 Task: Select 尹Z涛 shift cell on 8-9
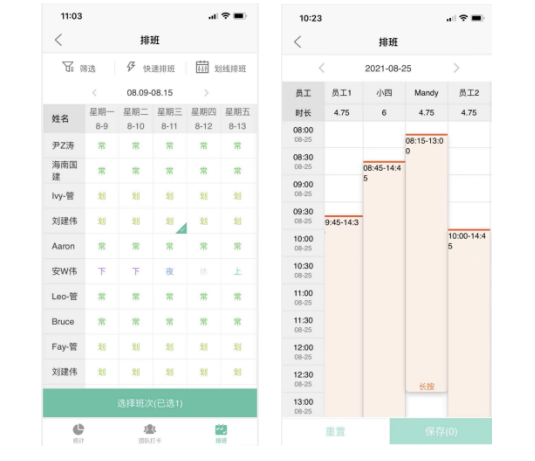[102, 146]
